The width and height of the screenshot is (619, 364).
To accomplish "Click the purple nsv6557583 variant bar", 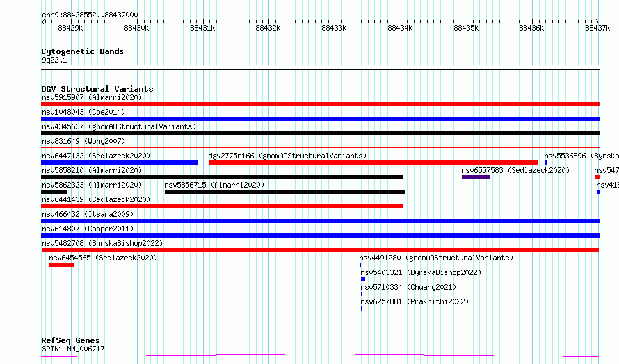I will pyautogui.click(x=476, y=177).
